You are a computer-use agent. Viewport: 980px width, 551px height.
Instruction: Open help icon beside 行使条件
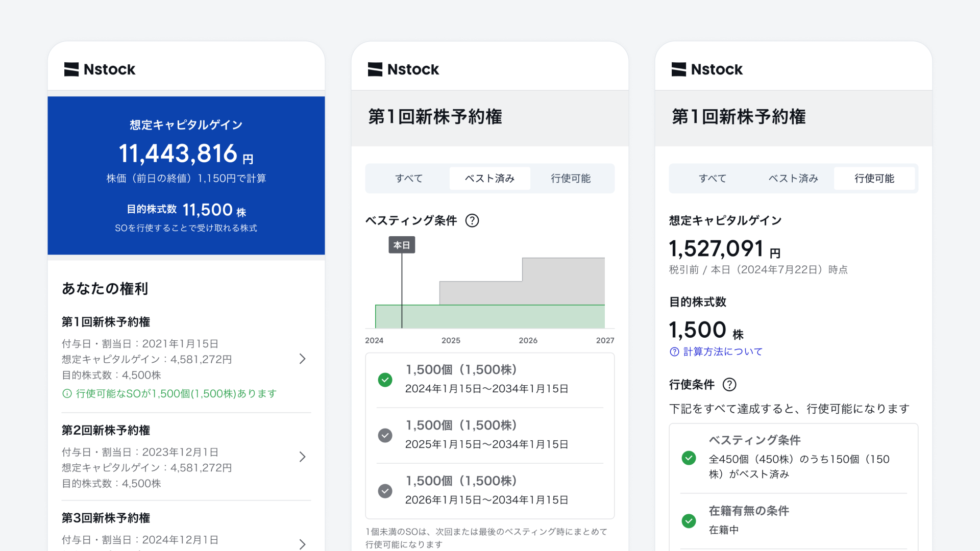point(729,385)
